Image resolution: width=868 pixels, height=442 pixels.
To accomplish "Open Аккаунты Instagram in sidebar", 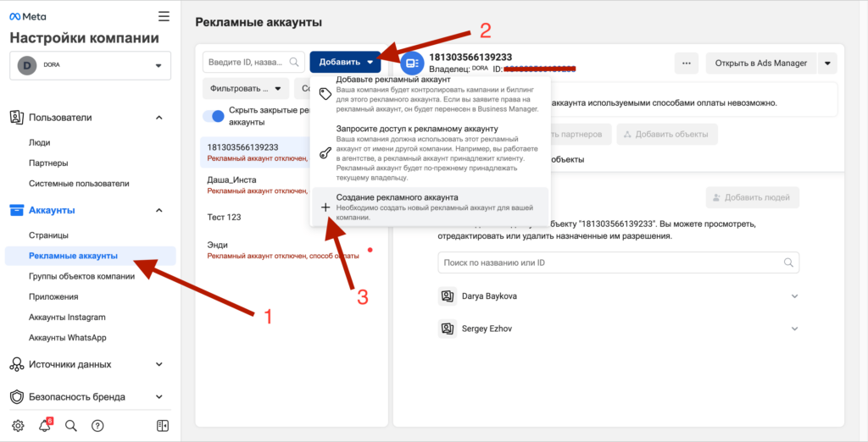I will [x=67, y=318].
